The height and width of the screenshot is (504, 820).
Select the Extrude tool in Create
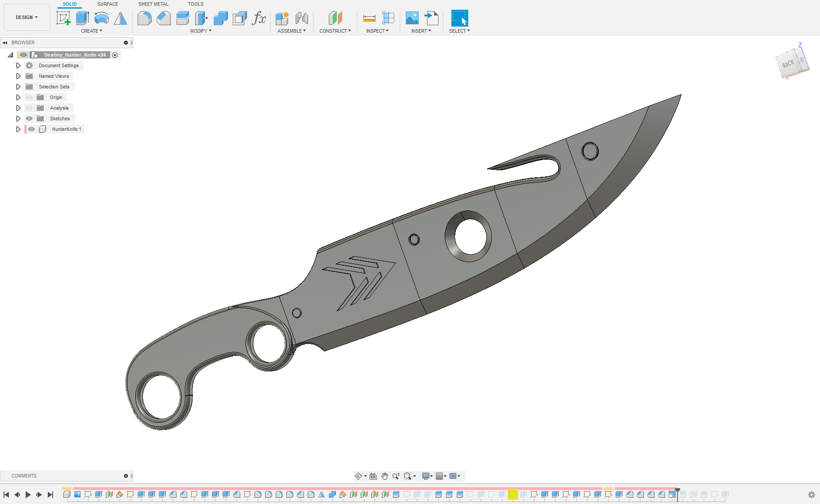coord(82,18)
